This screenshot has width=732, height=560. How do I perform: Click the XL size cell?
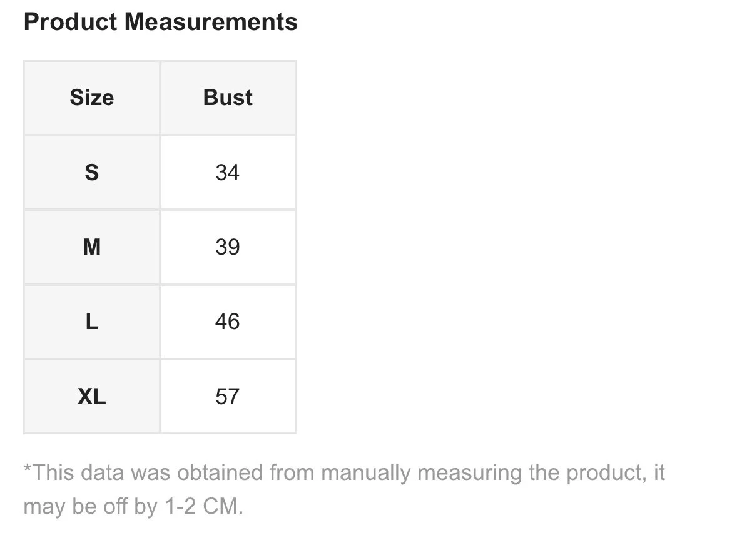92,397
